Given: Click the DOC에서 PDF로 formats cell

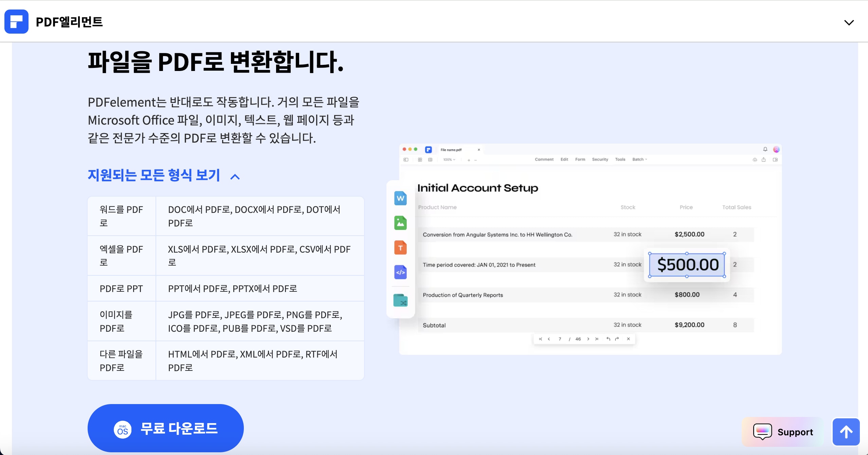Looking at the screenshot, I should point(260,216).
